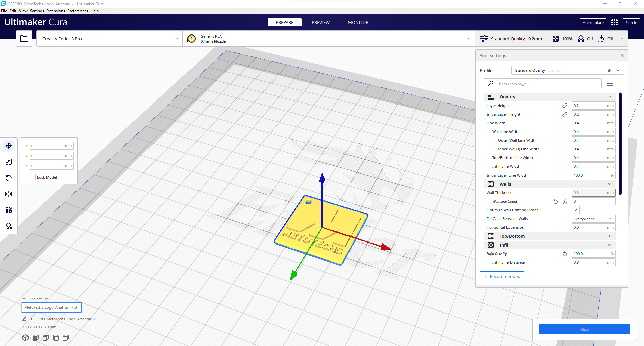Open Per Model Settings tool
The height and width of the screenshot is (346, 644).
[9, 210]
